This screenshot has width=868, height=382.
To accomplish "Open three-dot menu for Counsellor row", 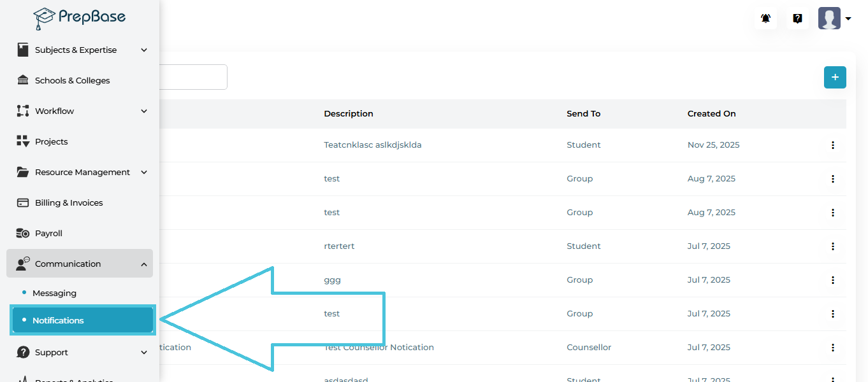I will tap(832, 348).
